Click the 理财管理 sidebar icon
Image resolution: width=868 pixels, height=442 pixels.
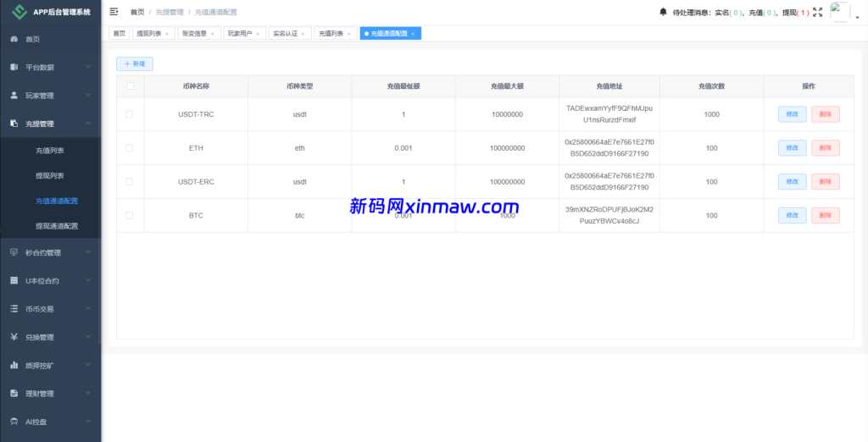click(x=14, y=394)
